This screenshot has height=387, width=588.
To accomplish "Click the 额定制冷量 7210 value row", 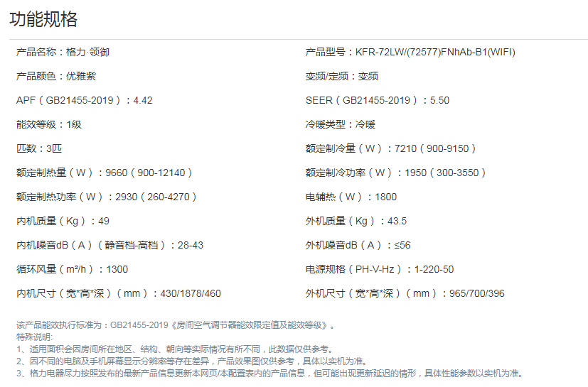I will pos(390,148).
